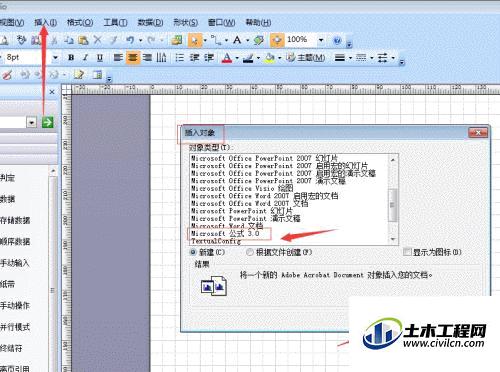The image size is (500, 372).
Task: Check the 显示为图标(D) checkbox
Action: tap(407, 252)
